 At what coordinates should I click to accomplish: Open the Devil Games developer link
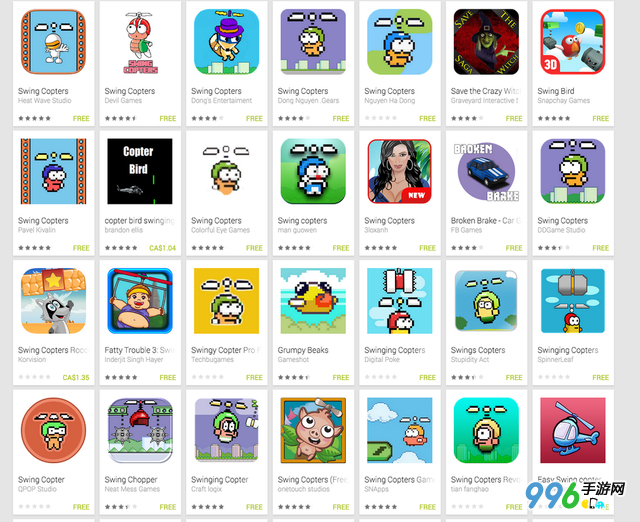[x=123, y=100]
